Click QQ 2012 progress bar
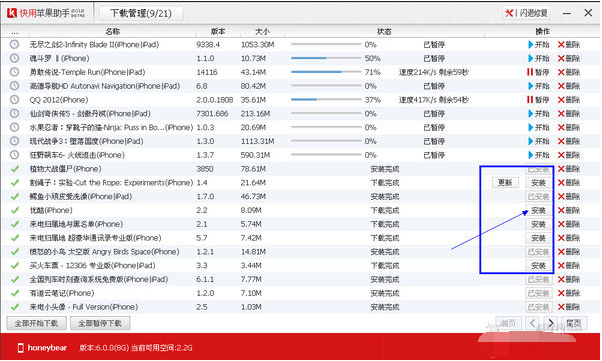Image resolution: width=602 pixels, height=361 pixels. tap(326, 99)
